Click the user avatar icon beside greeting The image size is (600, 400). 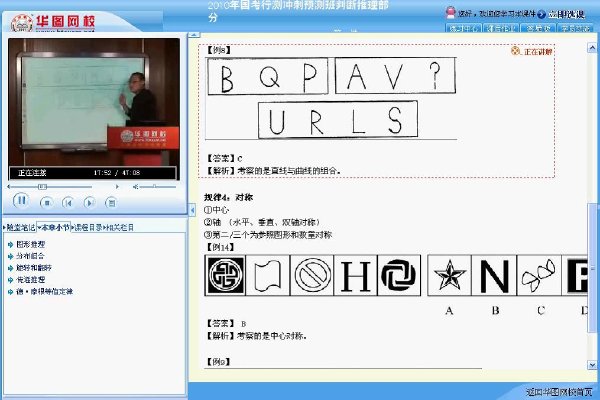451,13
